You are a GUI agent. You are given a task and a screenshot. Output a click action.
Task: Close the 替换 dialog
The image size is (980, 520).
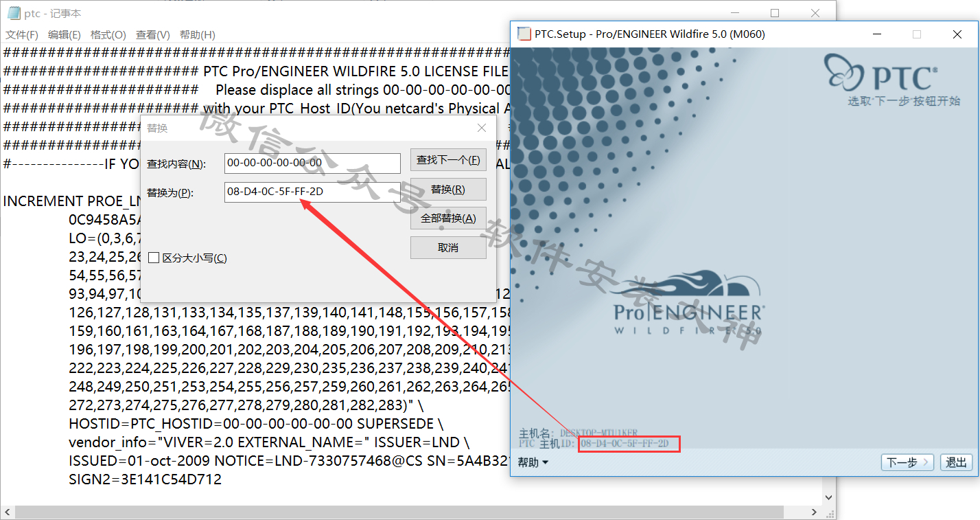click(482, 128)
